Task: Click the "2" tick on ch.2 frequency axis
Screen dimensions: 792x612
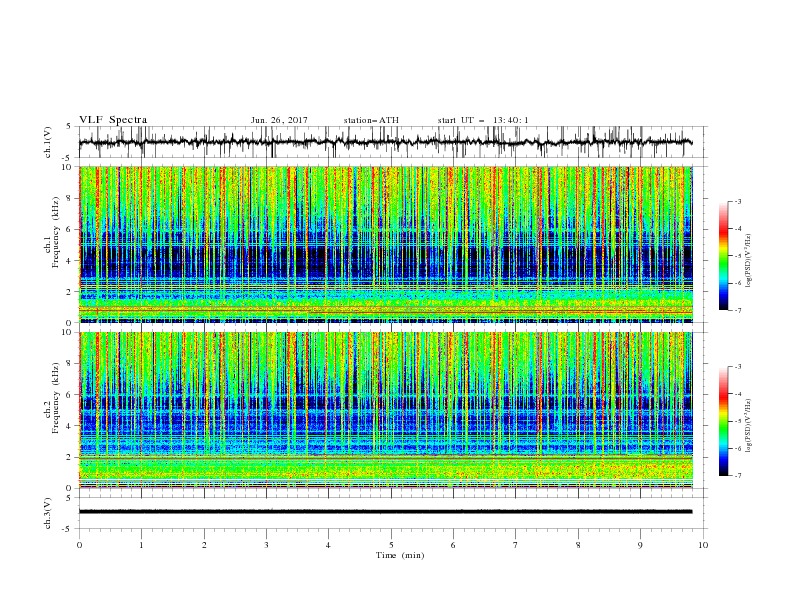Action: 69,457
